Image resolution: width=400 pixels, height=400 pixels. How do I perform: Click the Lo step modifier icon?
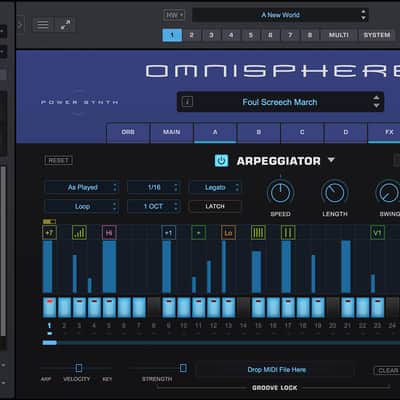pyautogui.click(x=228, y=233)
